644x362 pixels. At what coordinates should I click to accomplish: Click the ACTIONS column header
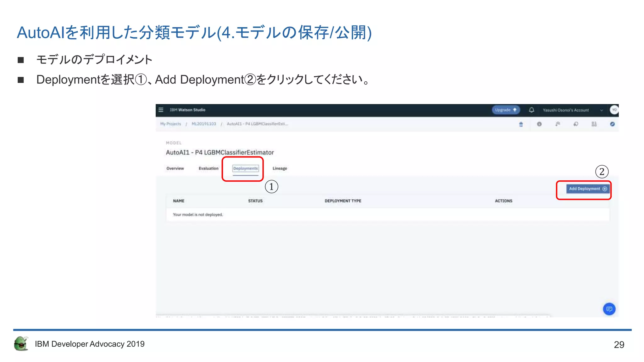click(x=503, y=201)
